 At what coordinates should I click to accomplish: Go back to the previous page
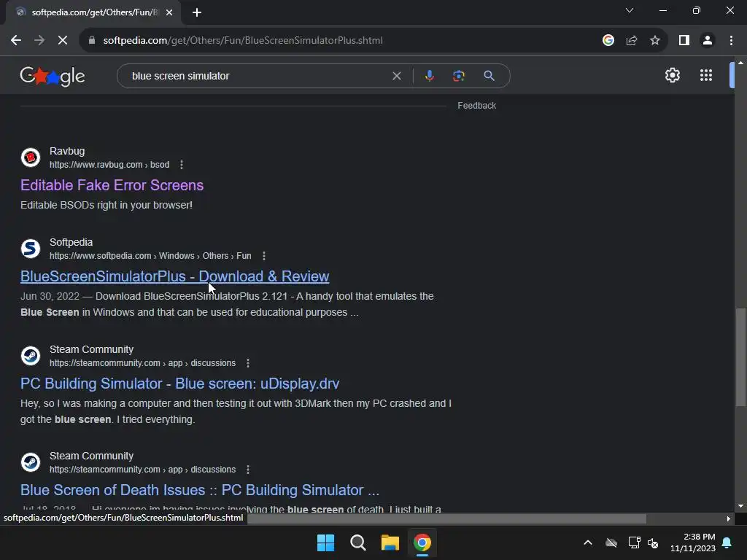[x=16, y=41]
